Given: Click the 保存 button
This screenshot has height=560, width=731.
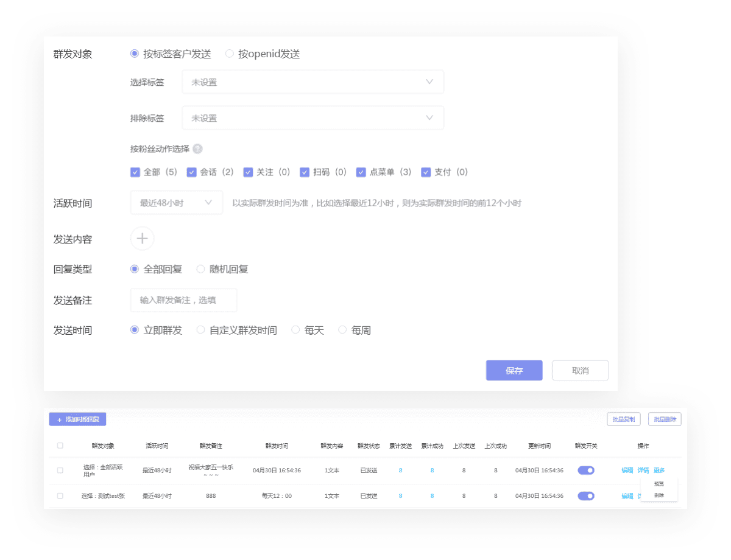Looking at the screenshot, I should click(514, 370).
